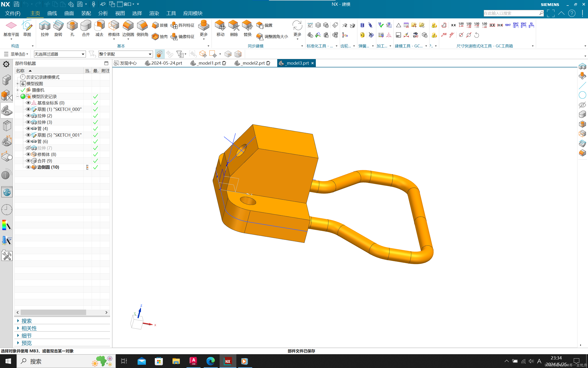The image size is (588, 368).
Task: Open File Explorer from the taskbar
Action: tap(176, 361)
